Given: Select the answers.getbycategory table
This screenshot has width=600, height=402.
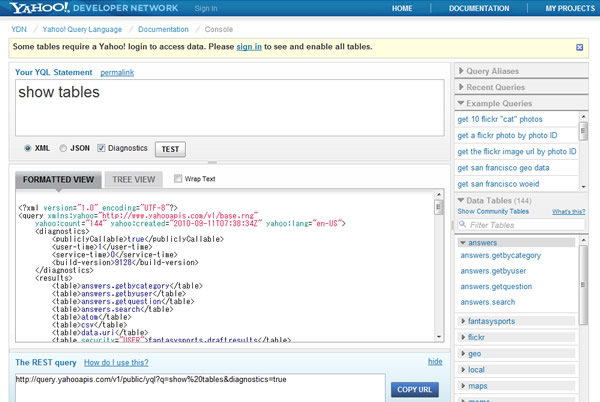Looking at the screenshot, I should click(501, 255).
